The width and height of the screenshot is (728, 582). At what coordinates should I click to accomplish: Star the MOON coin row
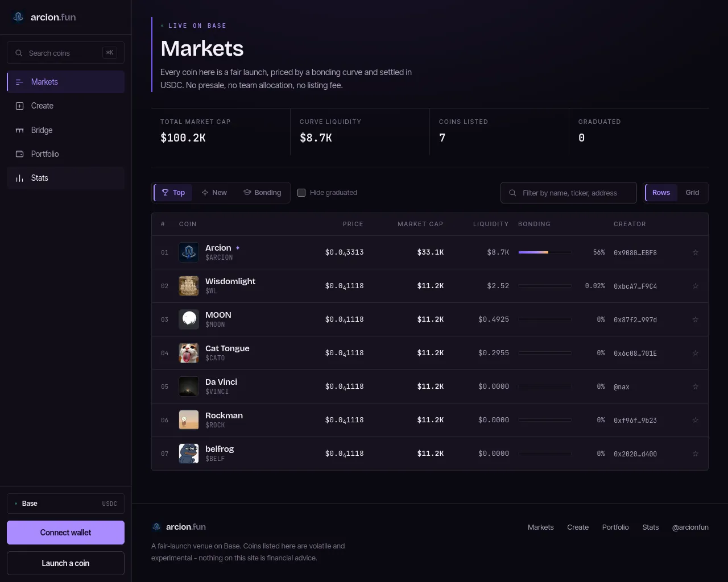(695, 319)
